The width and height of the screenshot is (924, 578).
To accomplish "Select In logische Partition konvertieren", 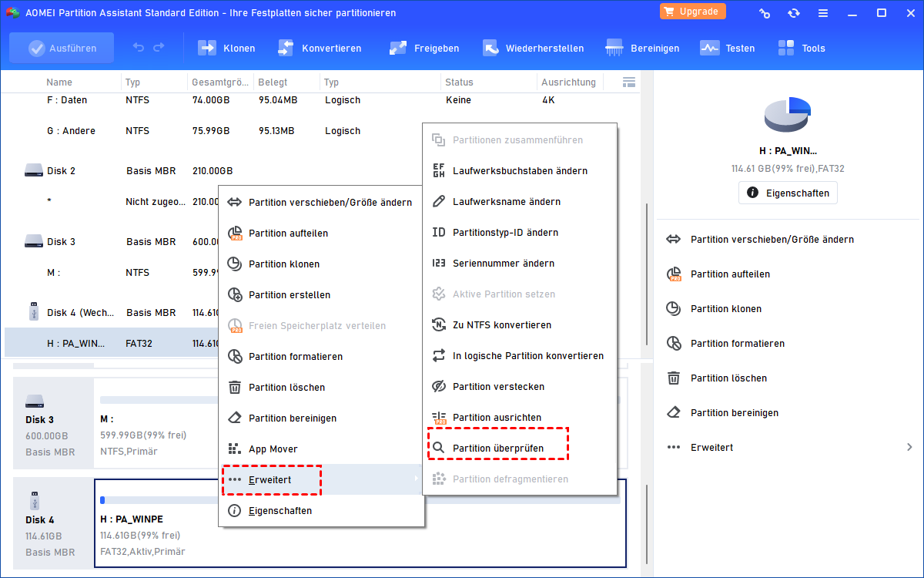I will (520, 356).
